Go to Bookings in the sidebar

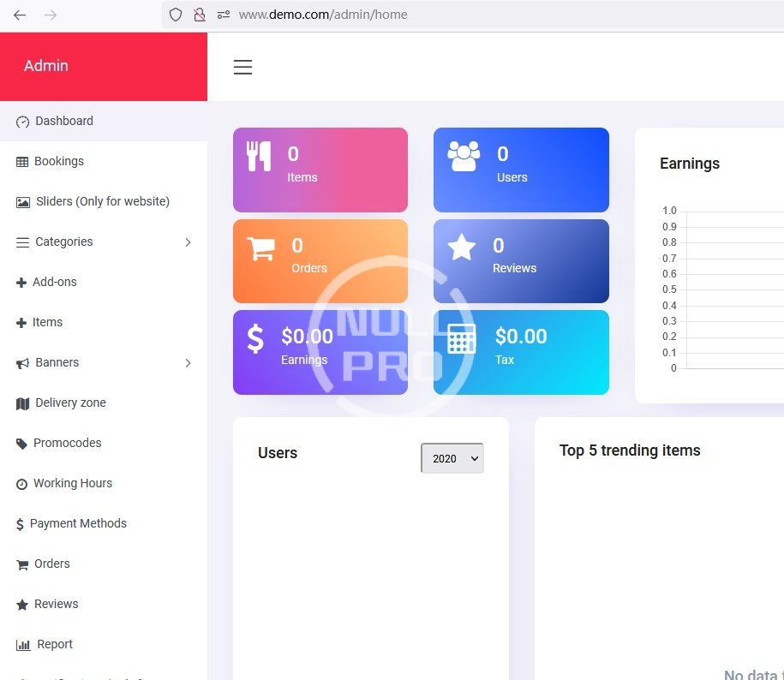click(58, 161)
